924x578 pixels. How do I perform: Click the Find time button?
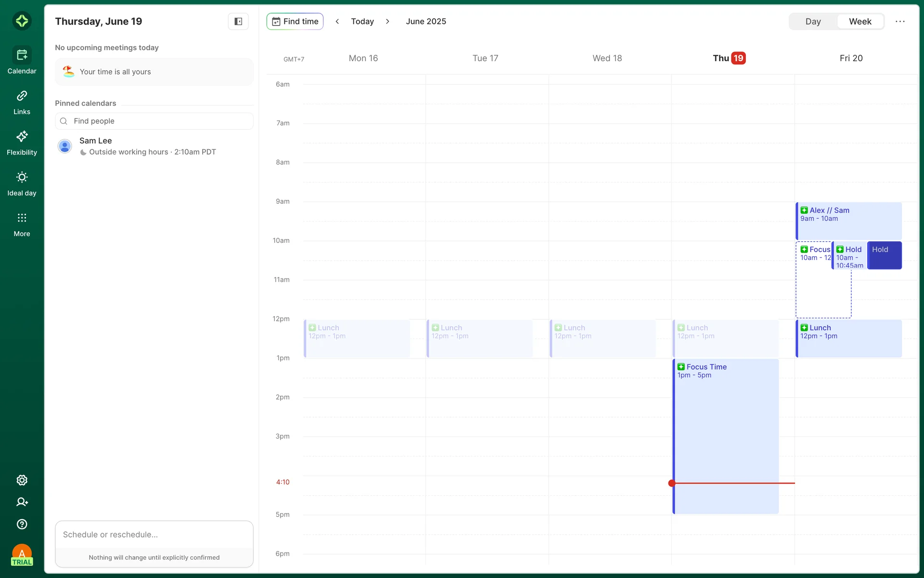[295, 21]
